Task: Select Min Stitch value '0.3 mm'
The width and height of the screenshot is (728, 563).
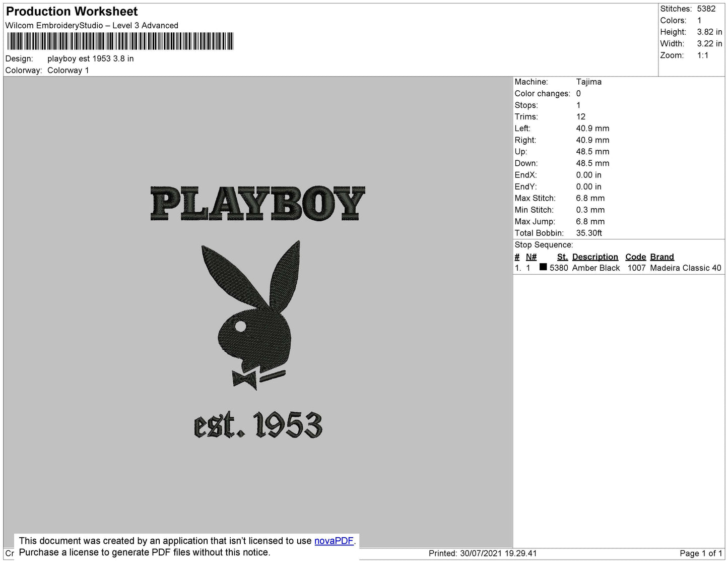Action: tap(590, 210)
